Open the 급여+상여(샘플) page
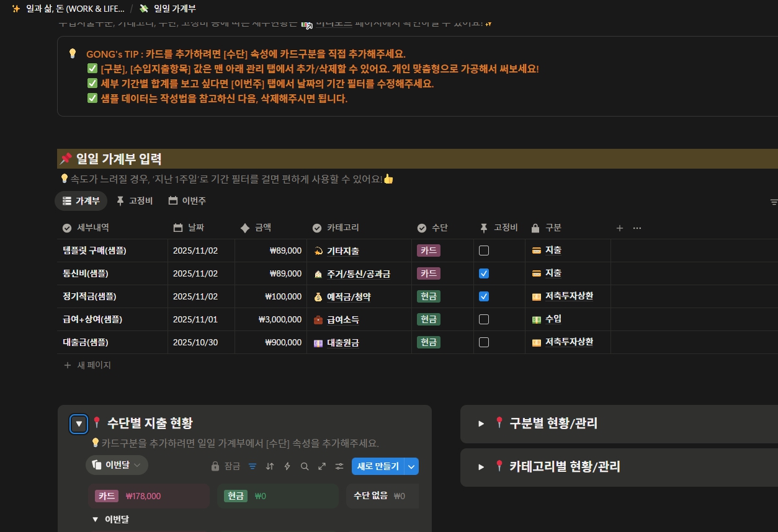 pos(92,319)
